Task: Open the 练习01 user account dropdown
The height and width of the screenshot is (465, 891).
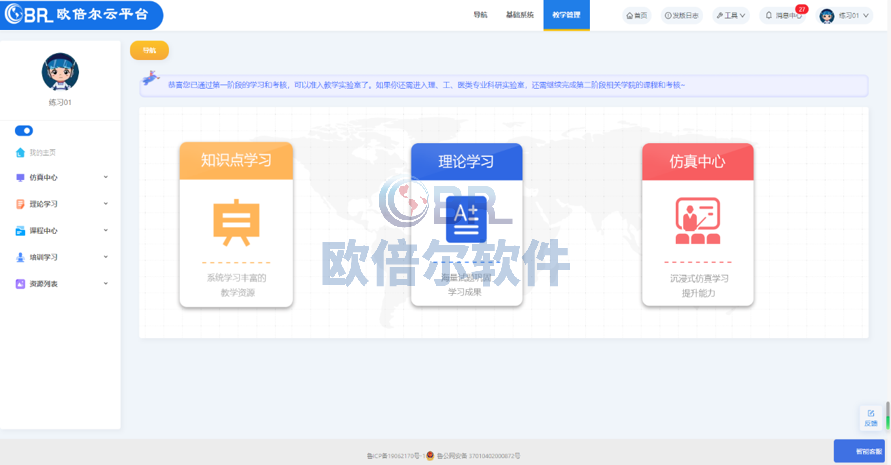Action: tap(844, 15)
